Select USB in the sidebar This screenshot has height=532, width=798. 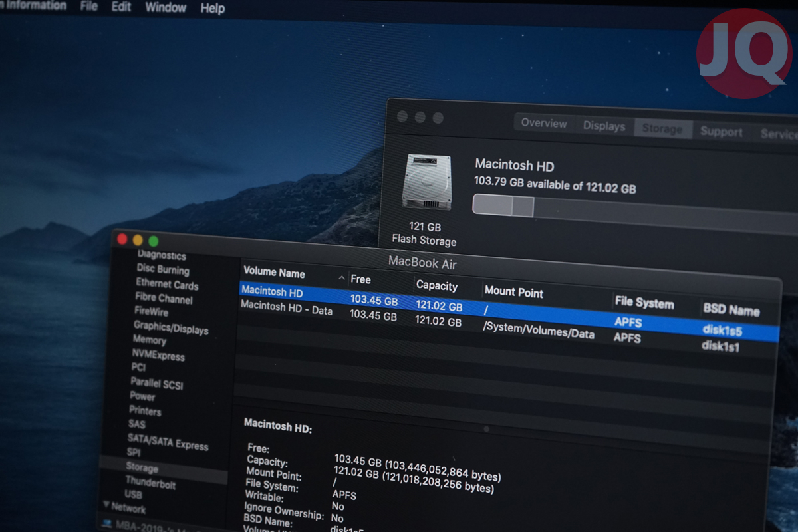coord(133,495)
